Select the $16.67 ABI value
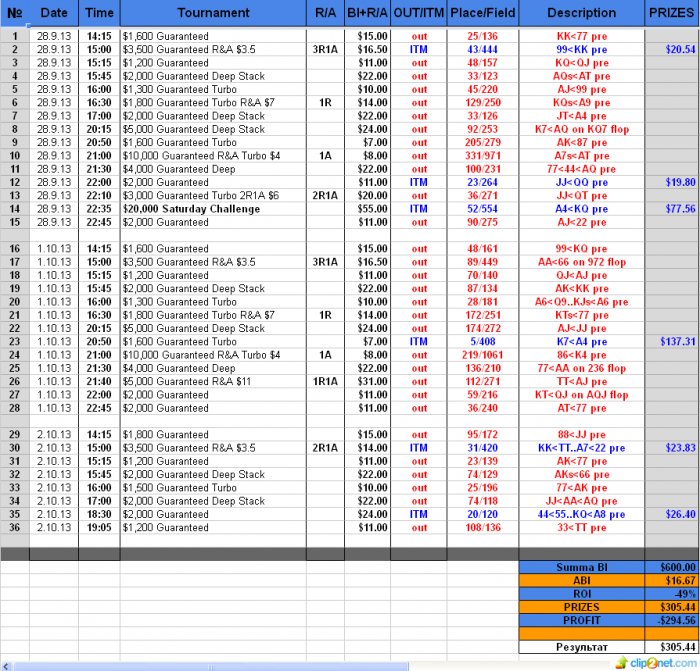The width and height of the screenshot is (700, 671). click(672, 581)
